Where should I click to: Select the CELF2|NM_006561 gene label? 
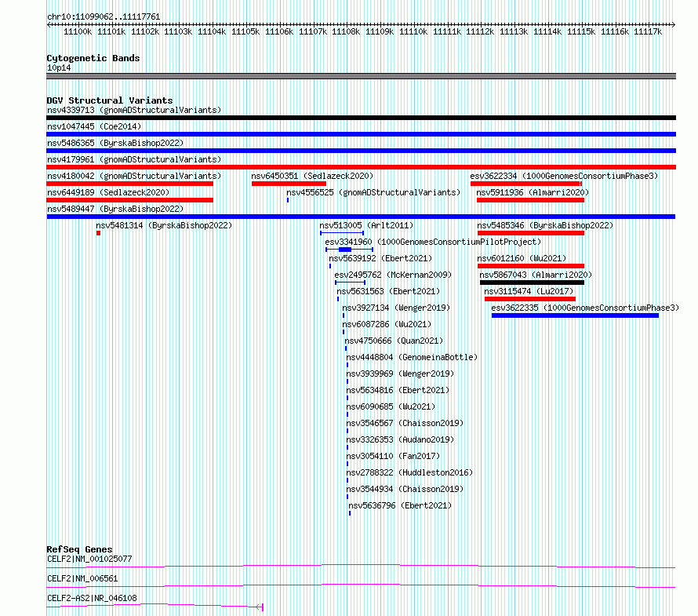82,578
